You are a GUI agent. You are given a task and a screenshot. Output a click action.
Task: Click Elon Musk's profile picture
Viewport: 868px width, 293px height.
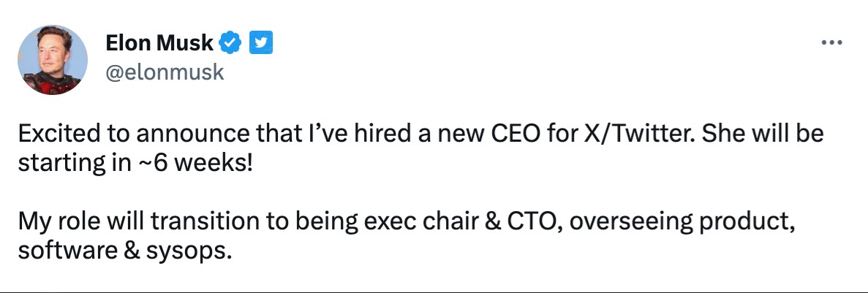53,62
